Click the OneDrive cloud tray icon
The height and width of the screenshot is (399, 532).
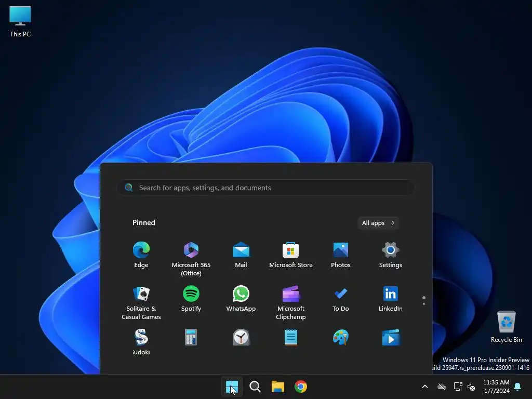coord(442,387)
